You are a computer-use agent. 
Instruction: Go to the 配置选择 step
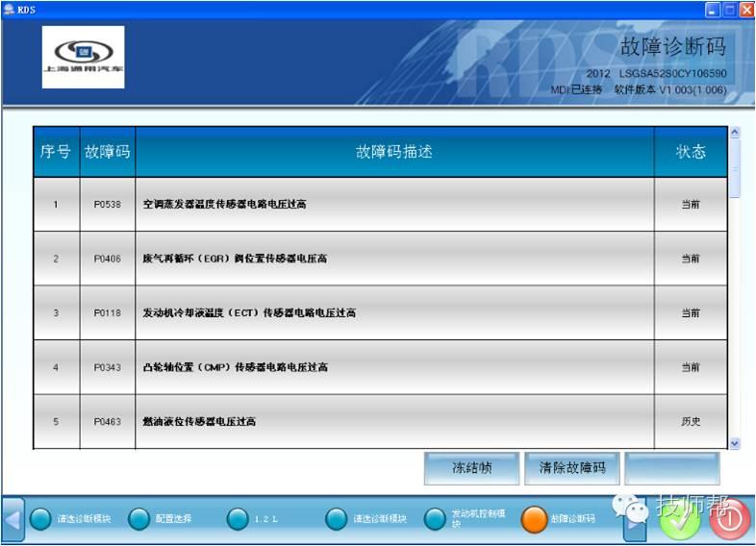(x=160, y=519)
